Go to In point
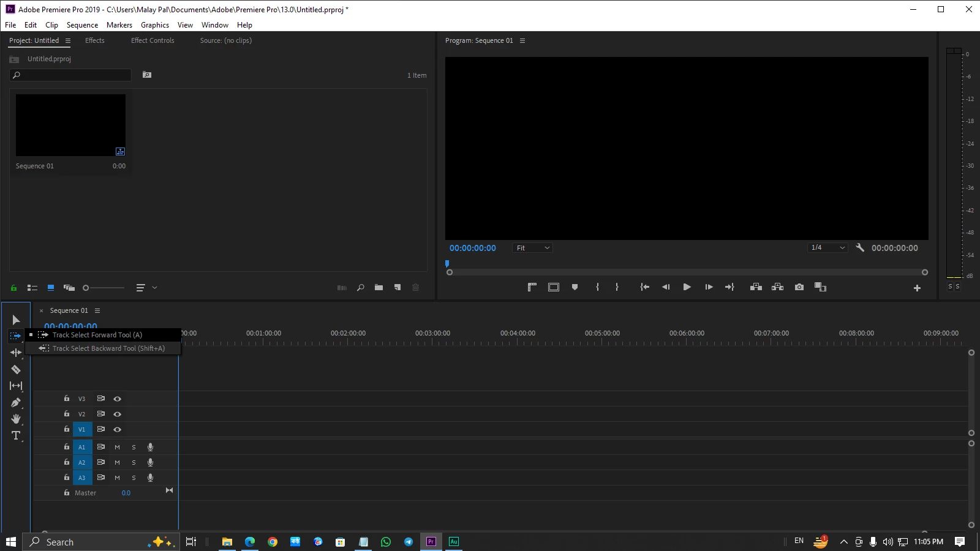The image size is (980, 551). point(644,287)
